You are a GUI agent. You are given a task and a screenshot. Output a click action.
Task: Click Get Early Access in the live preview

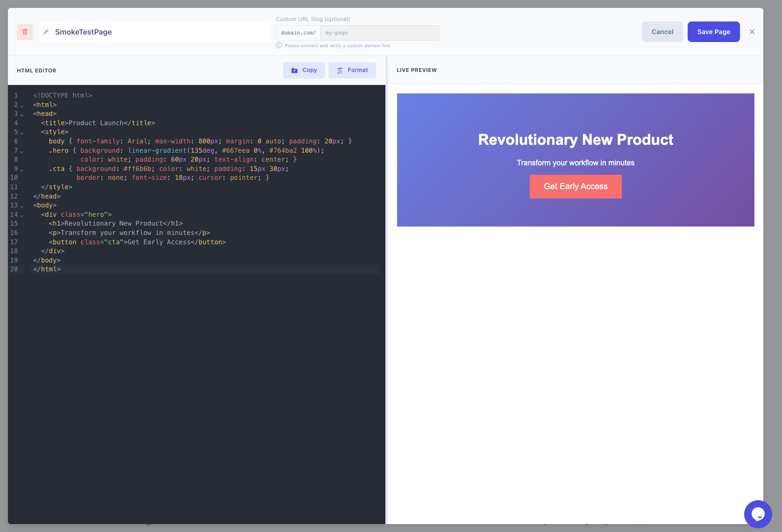coord(576,186)
